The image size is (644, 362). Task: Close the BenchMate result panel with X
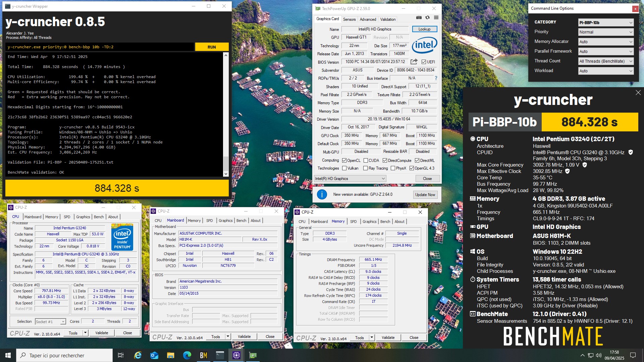[638, 93]
